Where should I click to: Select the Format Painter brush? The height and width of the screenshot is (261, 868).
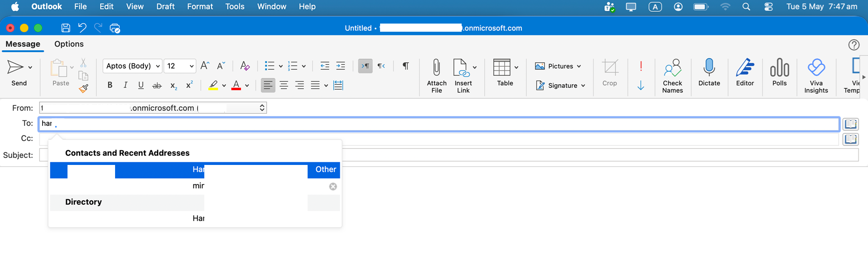(83, 88)
